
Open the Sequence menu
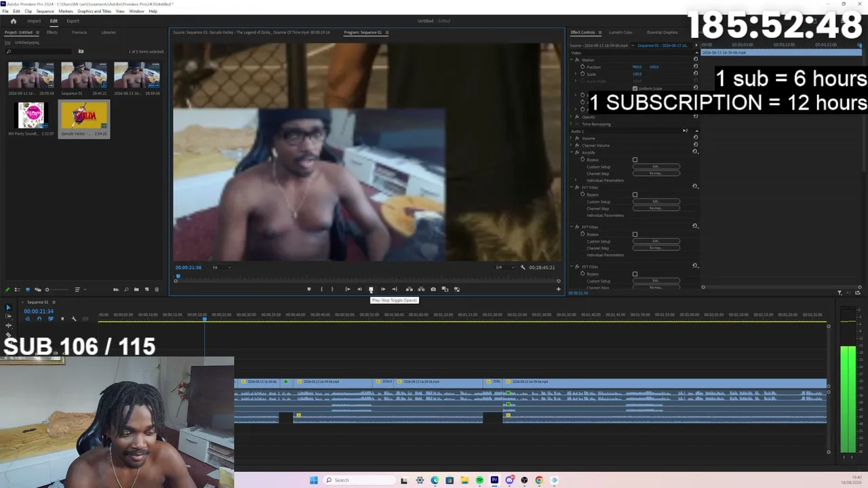tap(45, 12)
